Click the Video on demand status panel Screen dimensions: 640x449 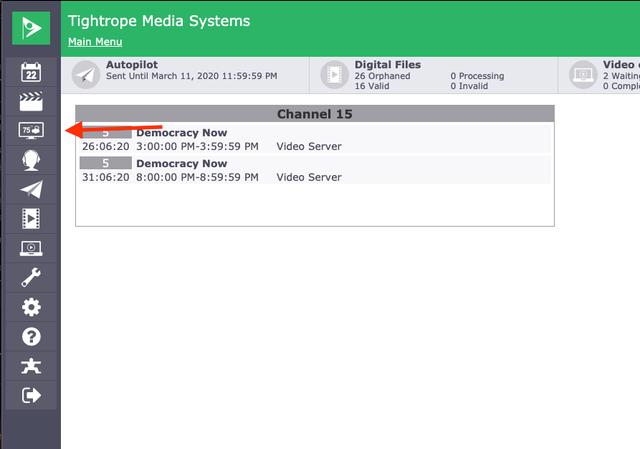pos(599,75)
